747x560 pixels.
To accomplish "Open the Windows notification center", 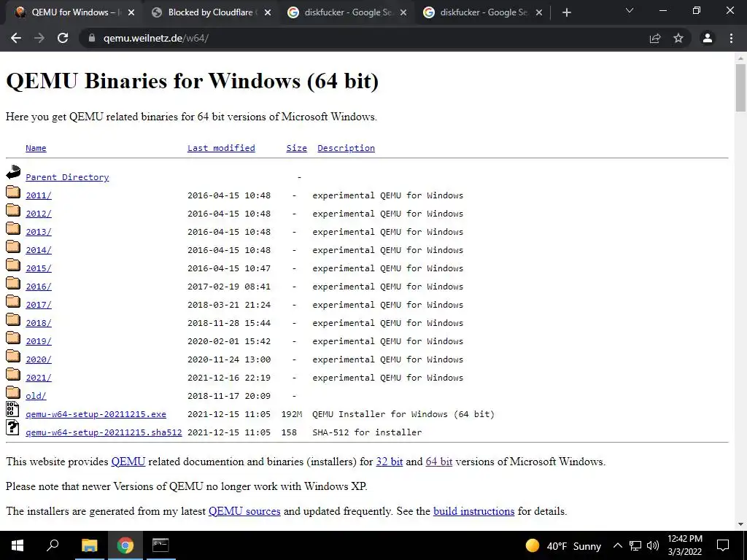I will [x=723, y=545].
